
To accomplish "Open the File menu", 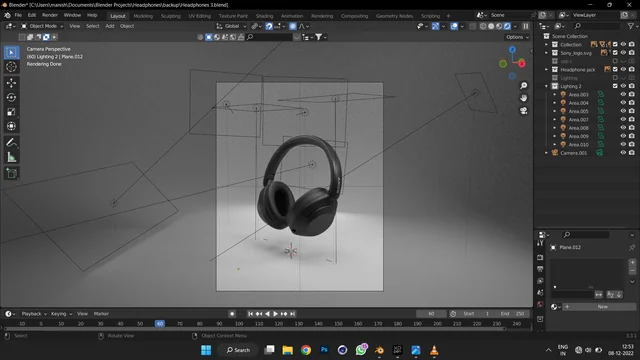I will [18, 15].
